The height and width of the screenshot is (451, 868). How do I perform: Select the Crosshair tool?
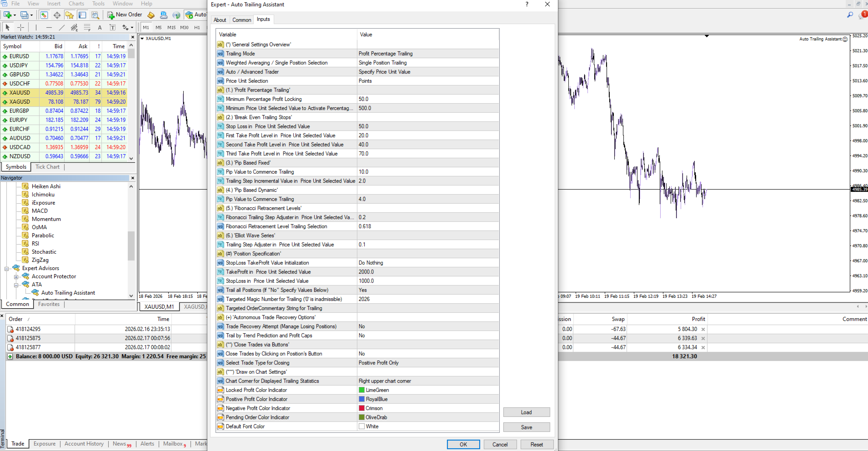20,28
